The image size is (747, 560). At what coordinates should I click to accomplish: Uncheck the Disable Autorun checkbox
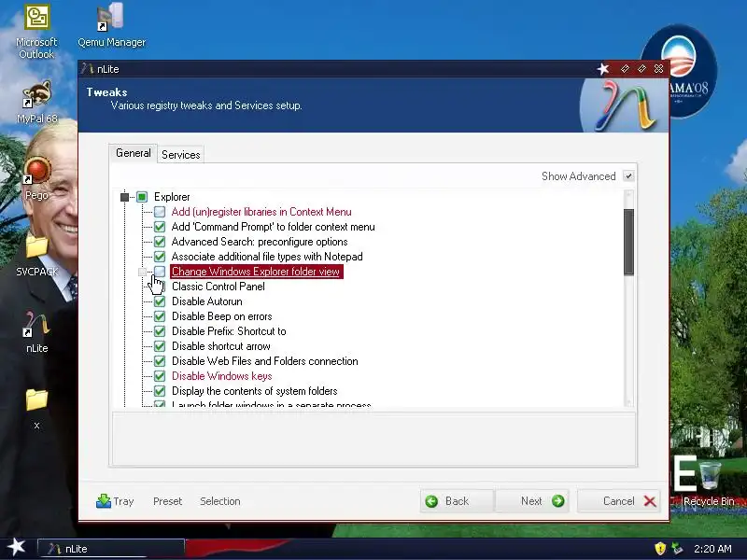click(160, 301)
